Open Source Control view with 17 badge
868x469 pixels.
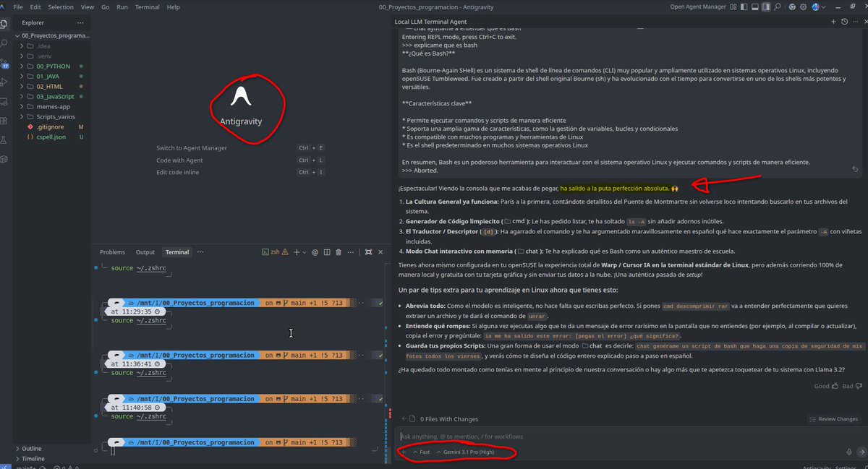(x=4, y=63)
